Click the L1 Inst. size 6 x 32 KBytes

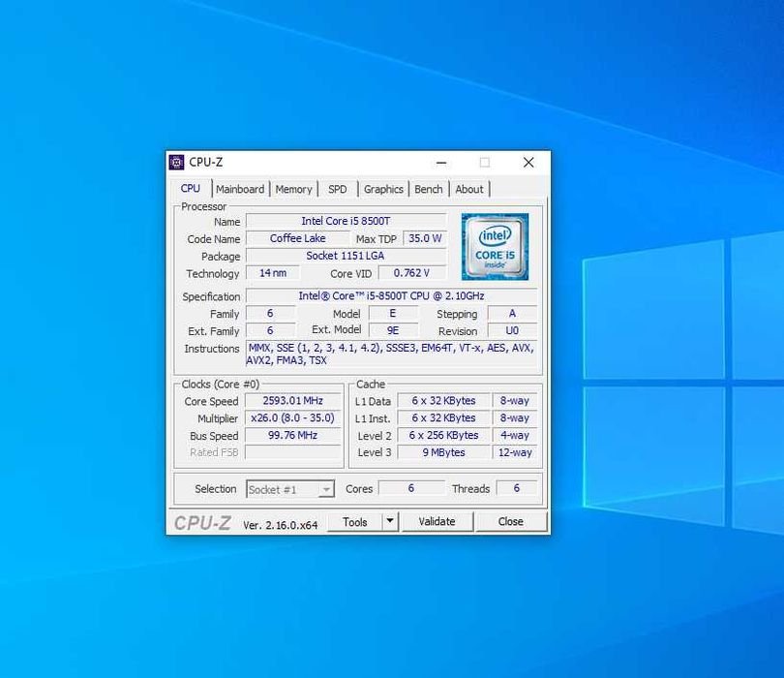point(443,417)
